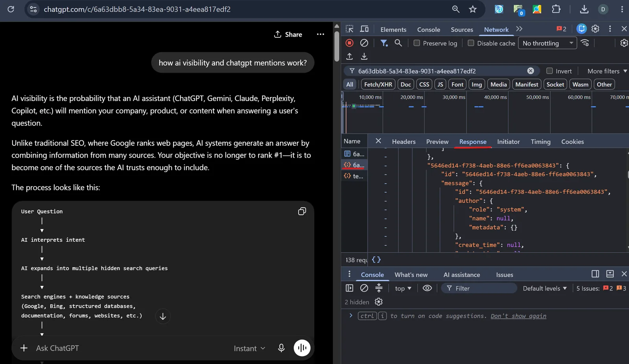Clear the console with the block icon
629x364 pixels.
[x=364, y=288]
